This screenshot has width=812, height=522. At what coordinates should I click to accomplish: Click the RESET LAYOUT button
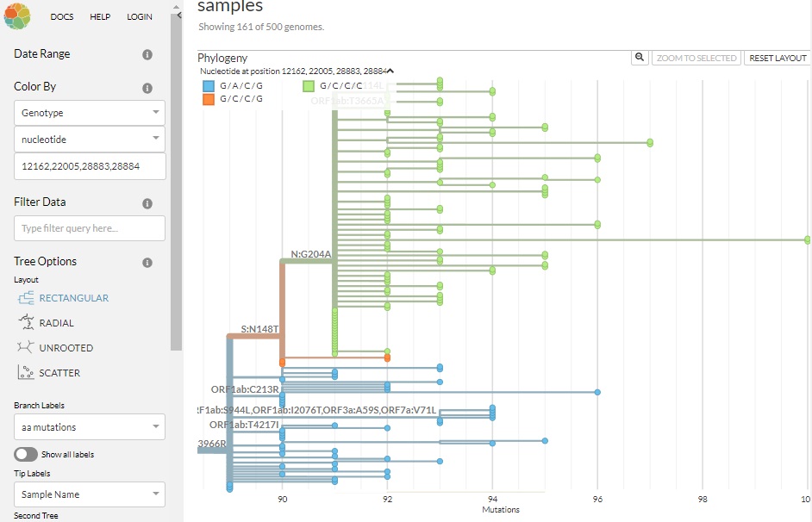(x=778, y=57)
